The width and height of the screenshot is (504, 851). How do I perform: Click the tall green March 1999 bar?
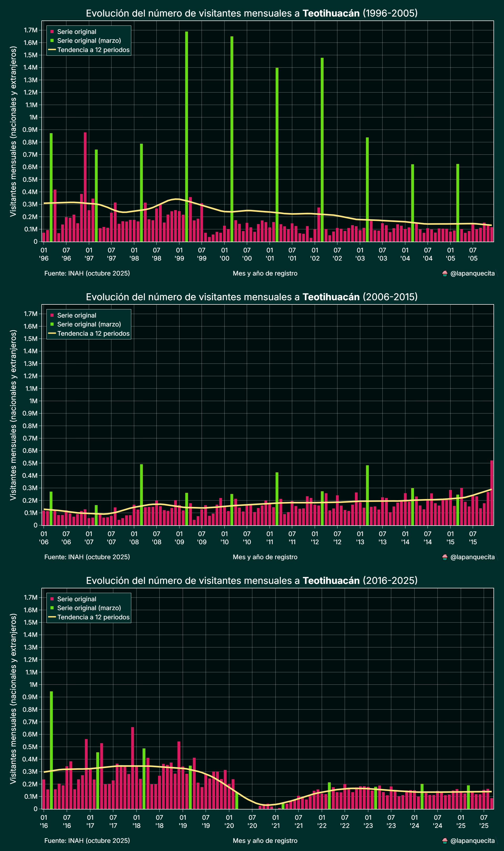pyautogui.click(x=187, y=136)
